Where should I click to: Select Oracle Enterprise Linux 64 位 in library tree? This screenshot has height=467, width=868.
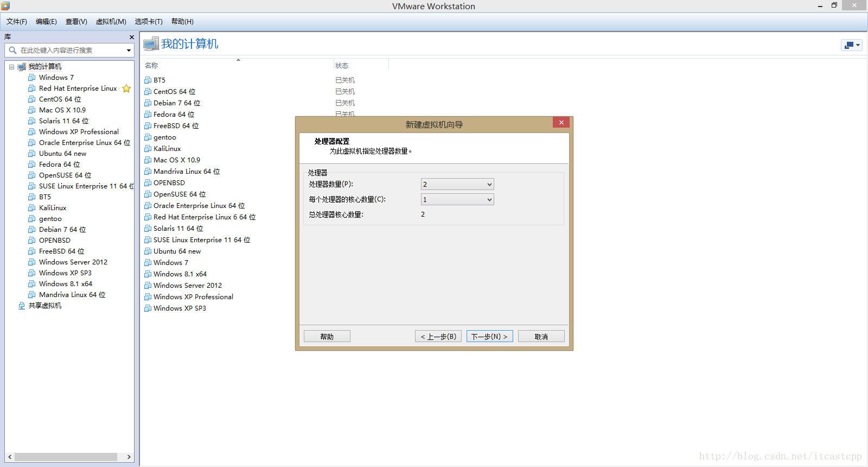tap(85, 143)
